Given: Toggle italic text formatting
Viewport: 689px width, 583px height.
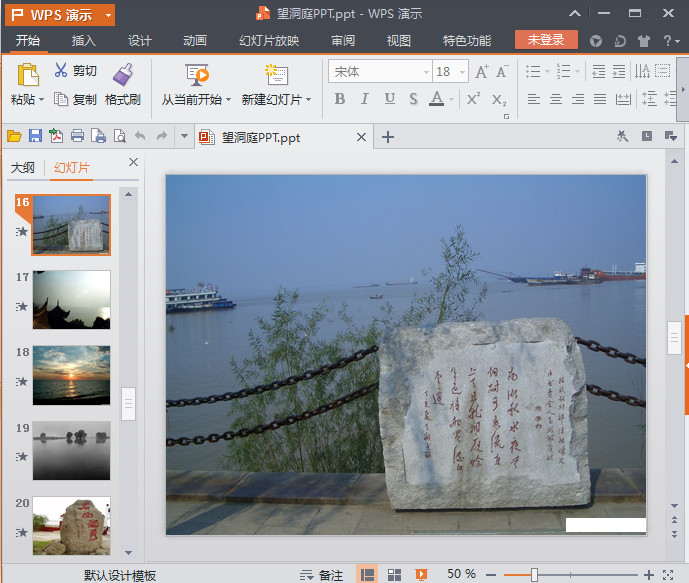Looking at the screenshot, I should [364, 99].
